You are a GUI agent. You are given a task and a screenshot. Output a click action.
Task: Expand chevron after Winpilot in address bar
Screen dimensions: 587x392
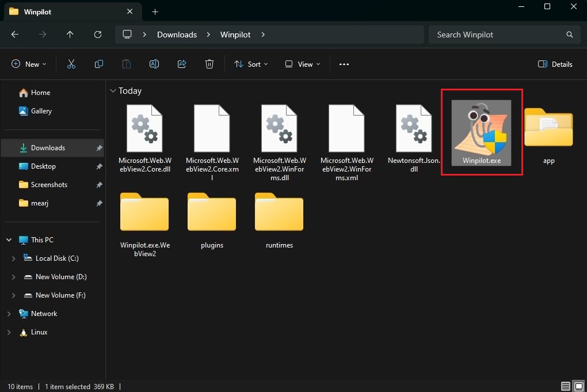point(263,35)
